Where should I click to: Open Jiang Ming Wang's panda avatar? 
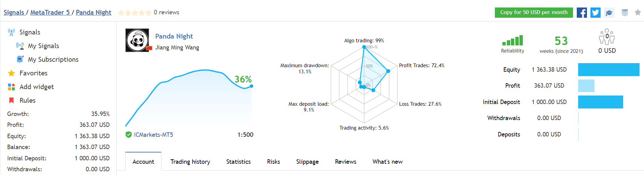tap(137, 40)
